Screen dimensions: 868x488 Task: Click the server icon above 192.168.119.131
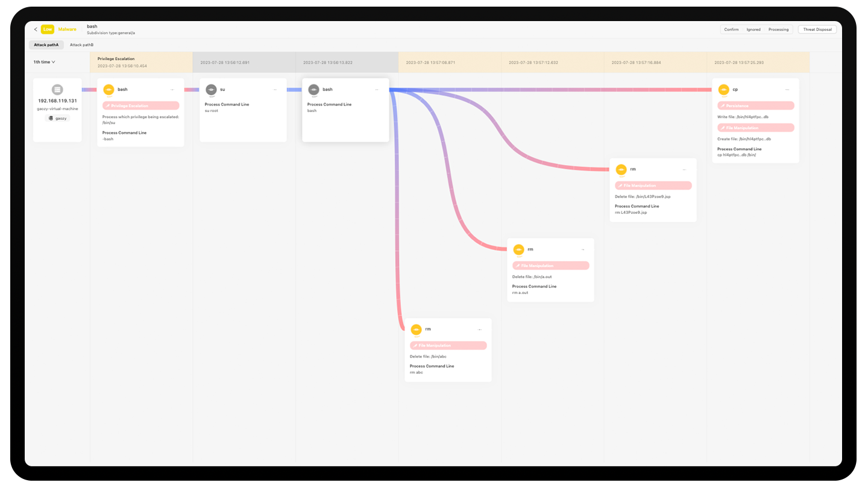pos(57,89)
